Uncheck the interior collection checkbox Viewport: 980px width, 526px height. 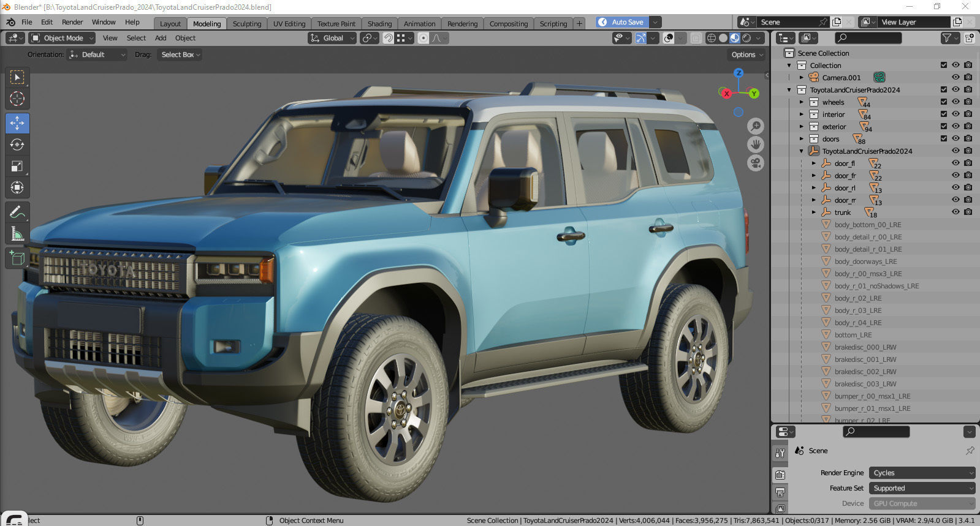coord(944,114)
